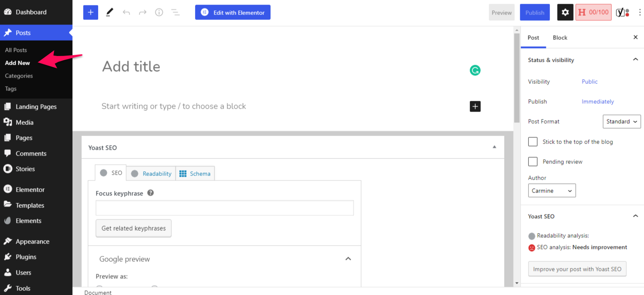Switch to the Block tab
Screen dimensions: 644x295
point(560,38)
